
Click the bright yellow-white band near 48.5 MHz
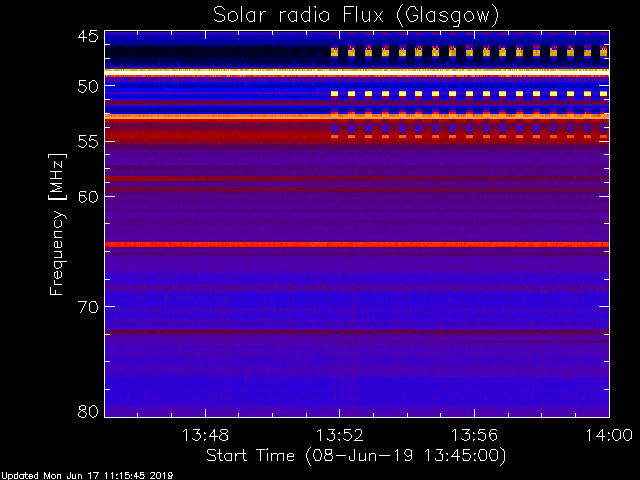(x=357, y=71)
